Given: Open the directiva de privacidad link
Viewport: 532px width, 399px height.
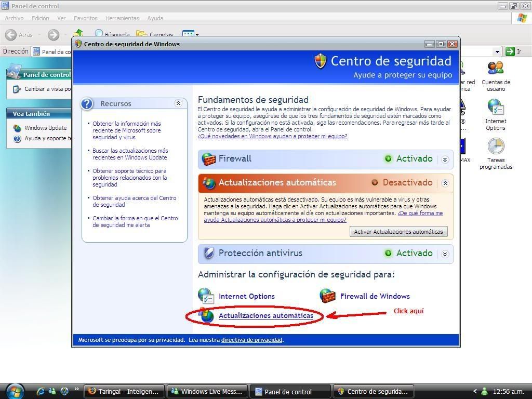Looking at the screenshot, I should pyautogui.click(x=252, y=340).
